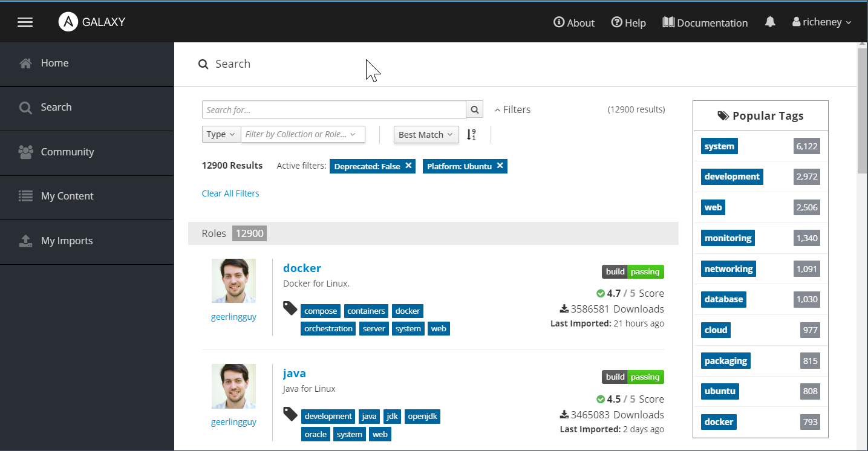Go to Community in sidebar
Viewport: 868px width, 451px height.
[x=67, y=152]
